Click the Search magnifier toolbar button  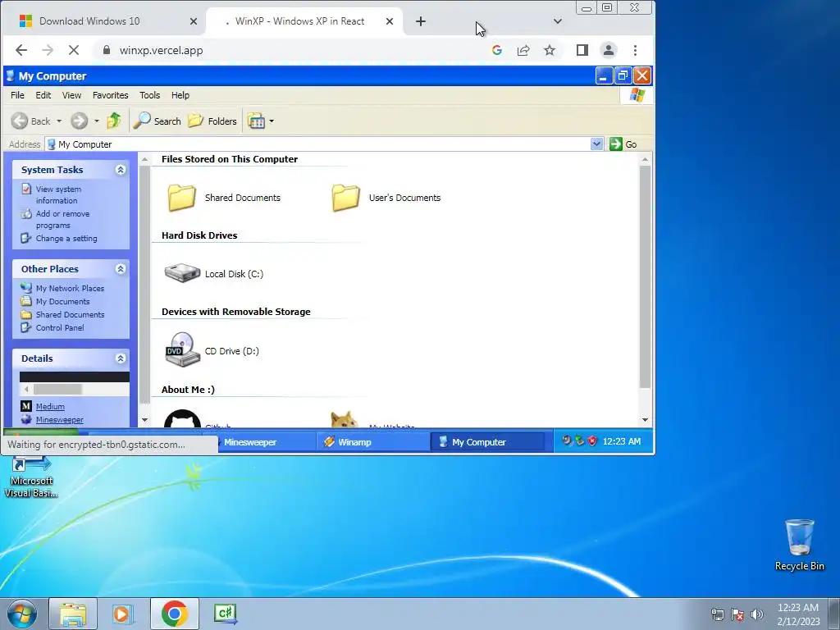pos(157,121)
